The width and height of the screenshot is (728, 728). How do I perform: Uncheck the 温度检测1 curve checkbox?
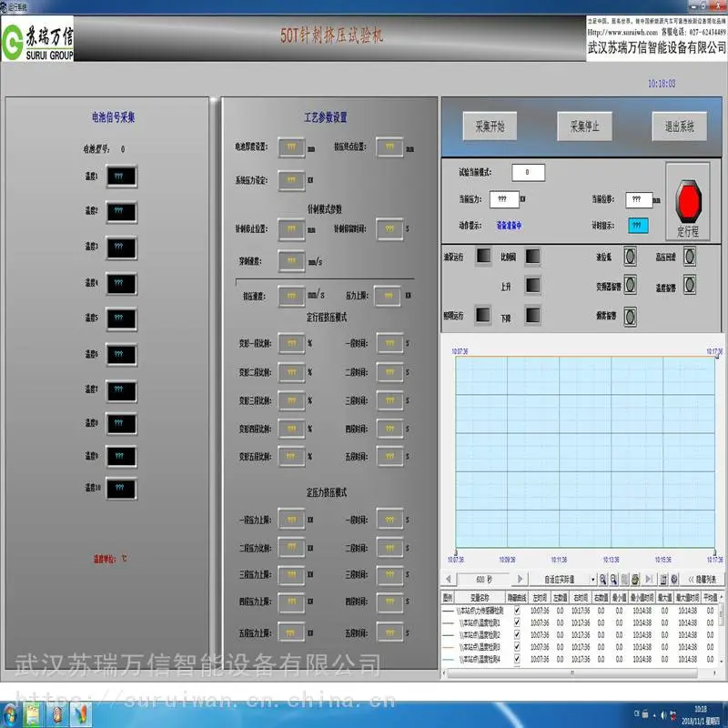(517, 622)
